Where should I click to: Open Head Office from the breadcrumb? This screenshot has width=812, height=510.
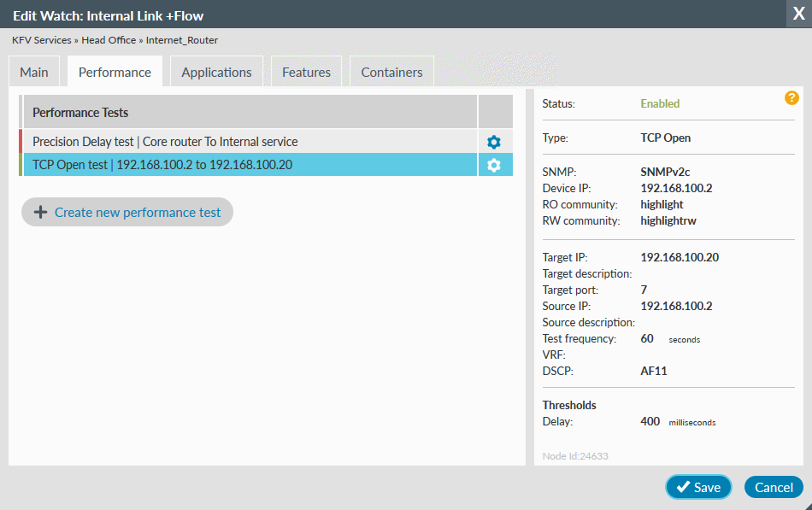[109, 40]
